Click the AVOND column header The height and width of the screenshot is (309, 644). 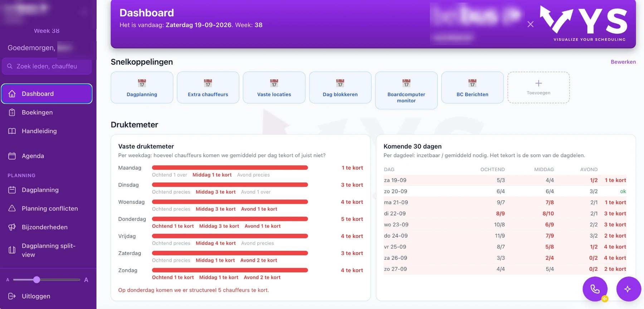[x=589, y=169]
